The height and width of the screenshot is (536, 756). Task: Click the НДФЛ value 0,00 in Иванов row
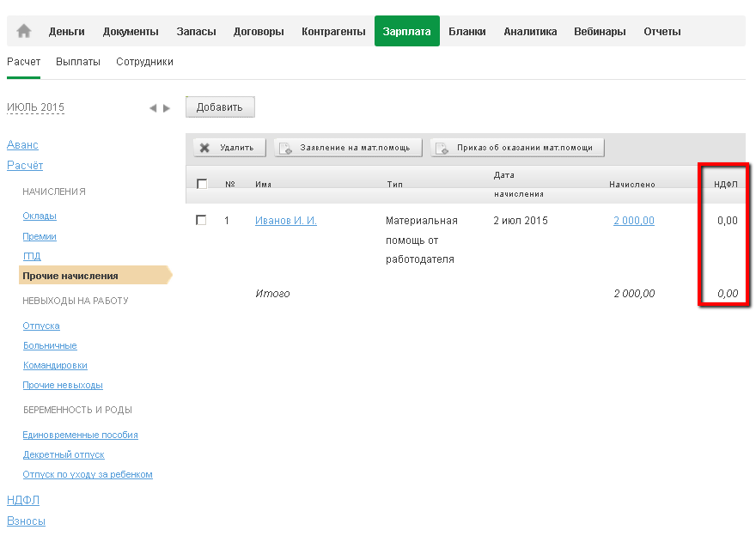[x=728, y=220]
